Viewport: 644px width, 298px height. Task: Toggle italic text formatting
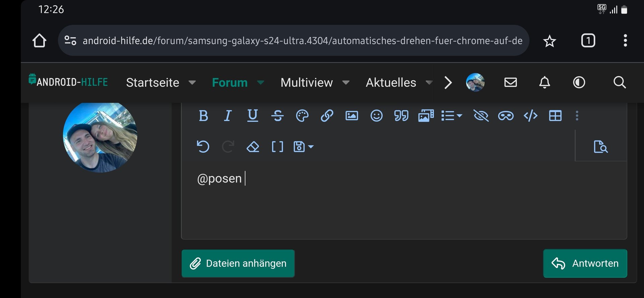tap(228, 116)
